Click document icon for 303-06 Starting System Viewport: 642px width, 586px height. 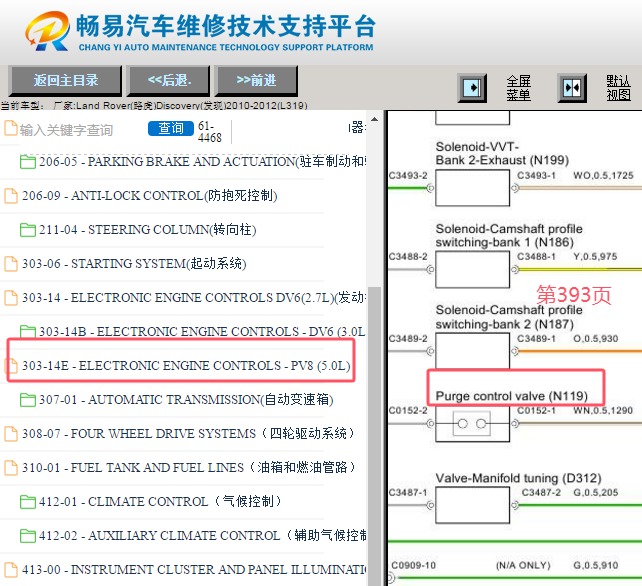coord(11,264)
